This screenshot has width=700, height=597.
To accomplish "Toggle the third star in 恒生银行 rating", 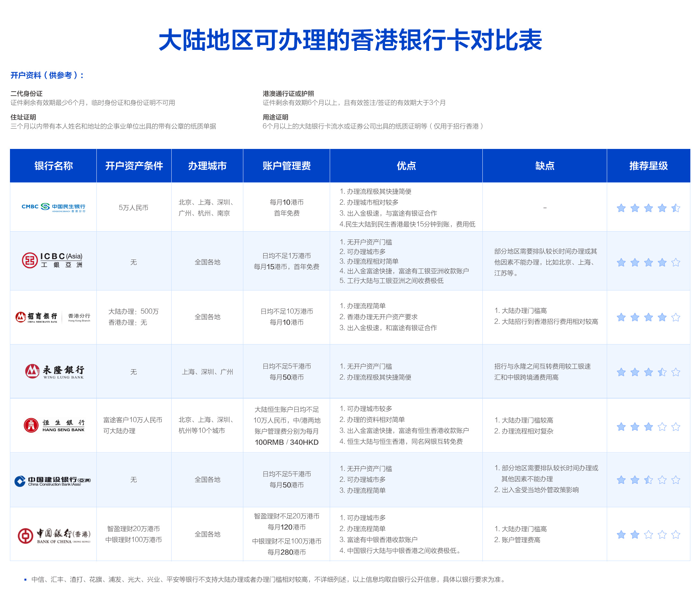I will [x=648, y=427].
